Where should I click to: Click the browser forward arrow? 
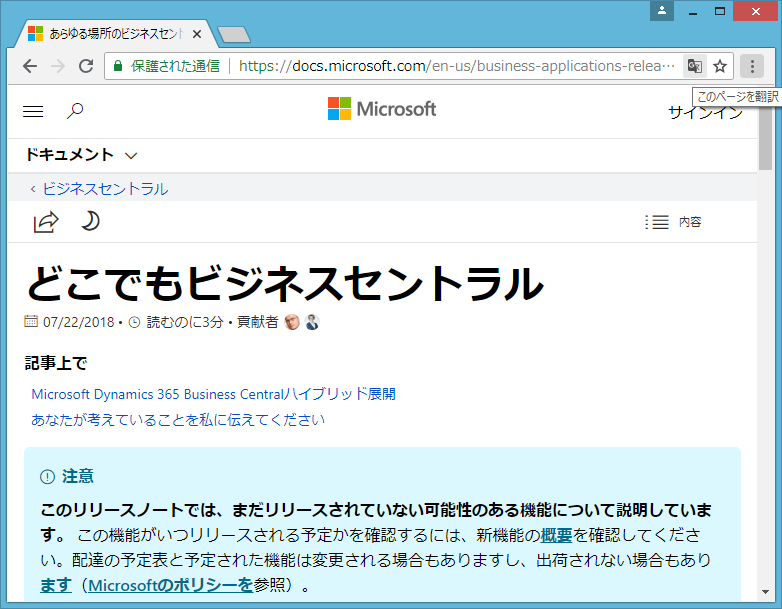[x=58, y=66]
